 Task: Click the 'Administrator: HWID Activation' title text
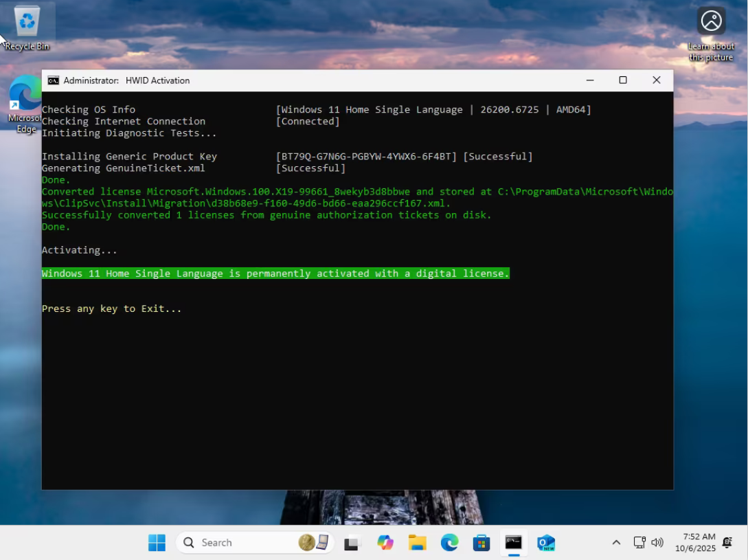click(126, 80)
